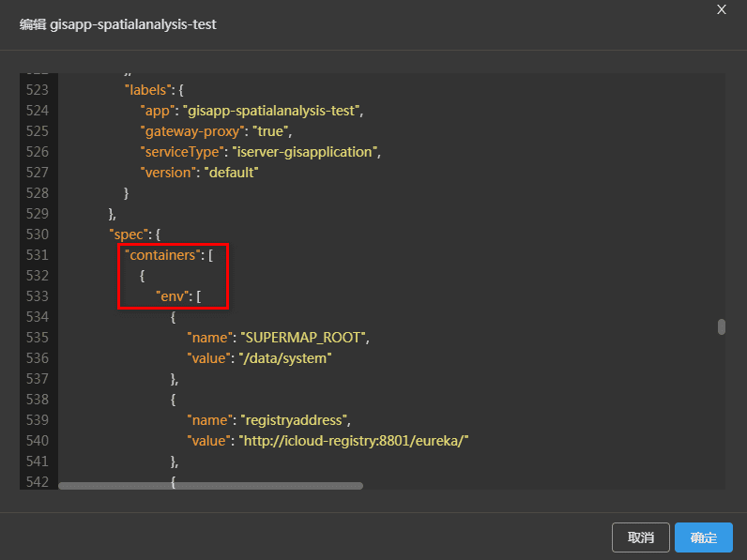Click the vertical scrollbar thumb

pyautogui.click(x=722, y=327)
